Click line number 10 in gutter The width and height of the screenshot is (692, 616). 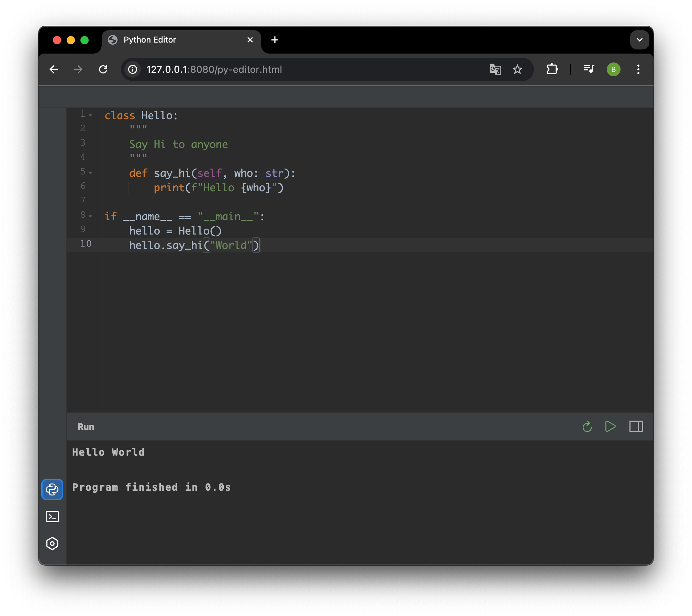pyautogui.click(x=86, y=244)
